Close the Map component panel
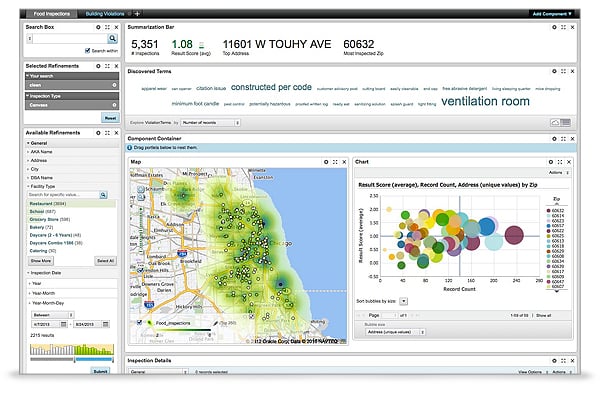The height and width of the screenshot is (400, 600). pos(342,161)
